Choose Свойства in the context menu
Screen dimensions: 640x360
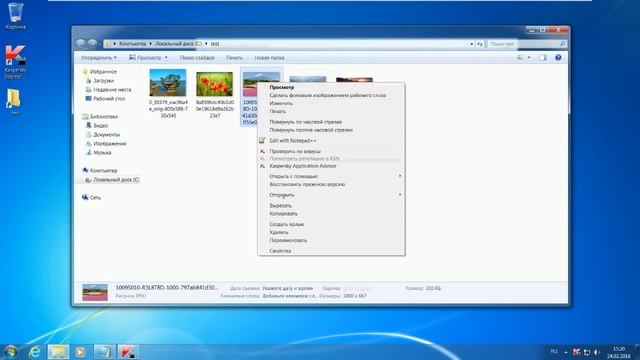pyautogui.click(x=331, y=251)
